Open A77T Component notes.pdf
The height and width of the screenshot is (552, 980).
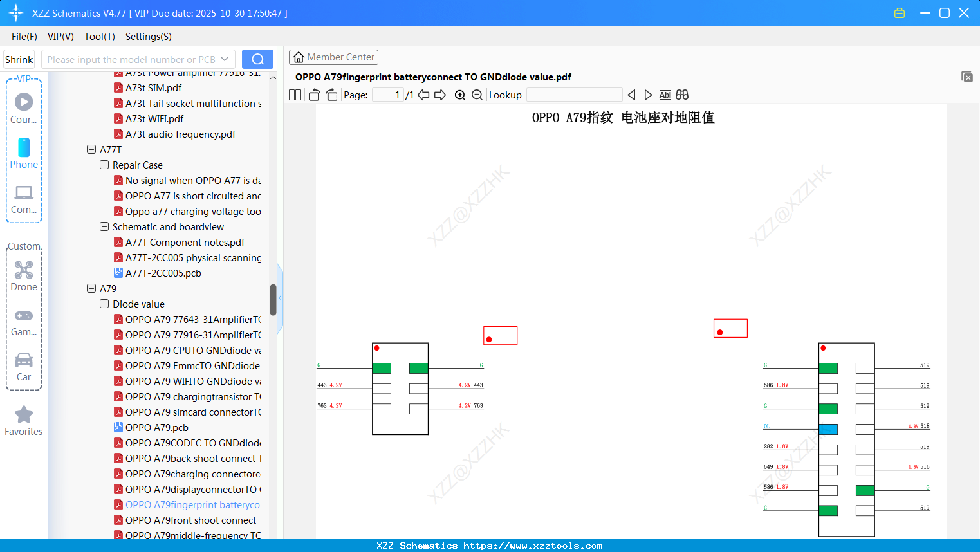pyautogui.click(x=185, y=242)
